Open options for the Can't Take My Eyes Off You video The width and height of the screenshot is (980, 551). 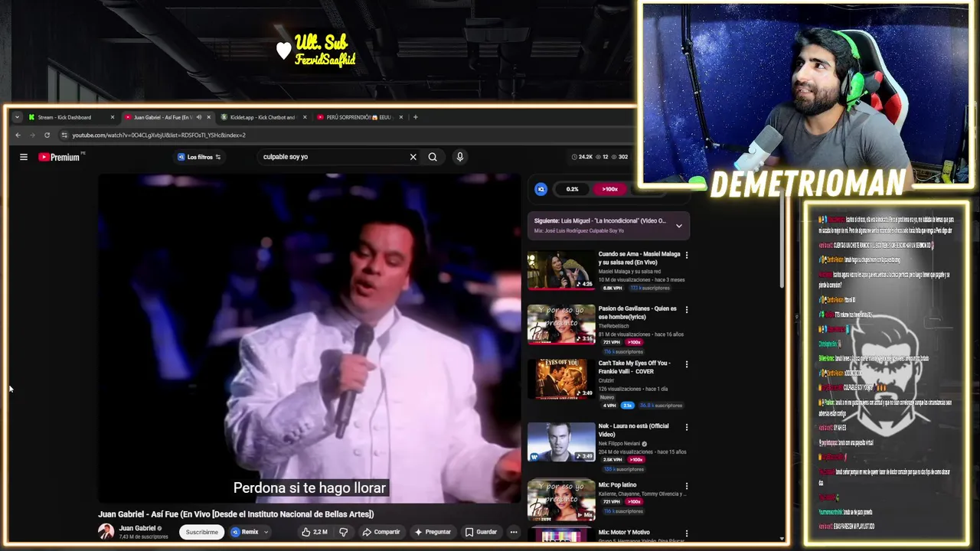pos(686,364)
